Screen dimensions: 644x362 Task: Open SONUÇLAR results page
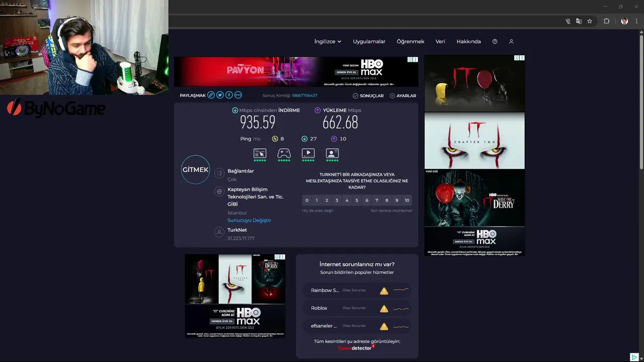point(368,96)
